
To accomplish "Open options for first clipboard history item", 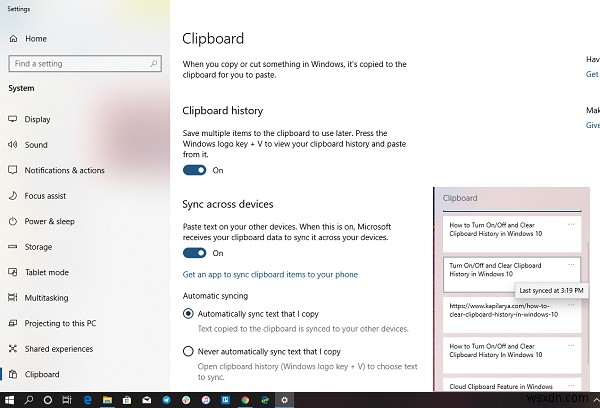I will pos(571,224).
